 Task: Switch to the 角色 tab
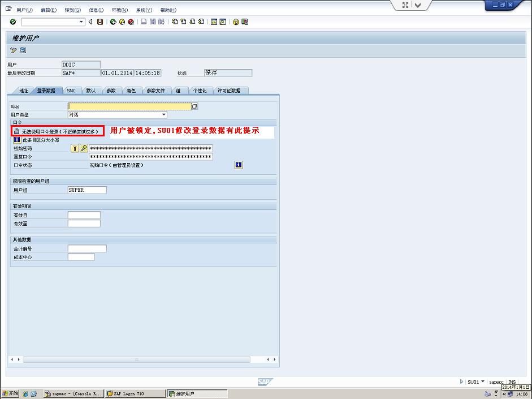click(x=131, y=91)
